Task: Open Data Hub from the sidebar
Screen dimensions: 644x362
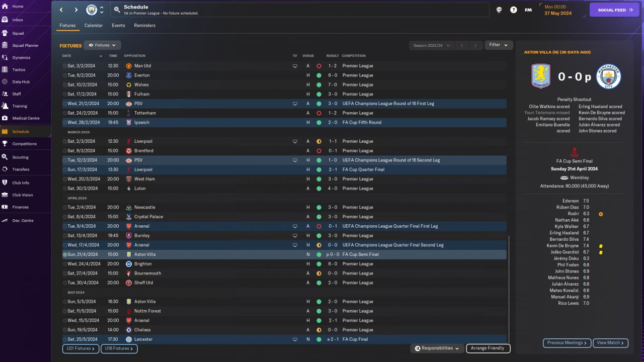Action: (x=21, y=82)
